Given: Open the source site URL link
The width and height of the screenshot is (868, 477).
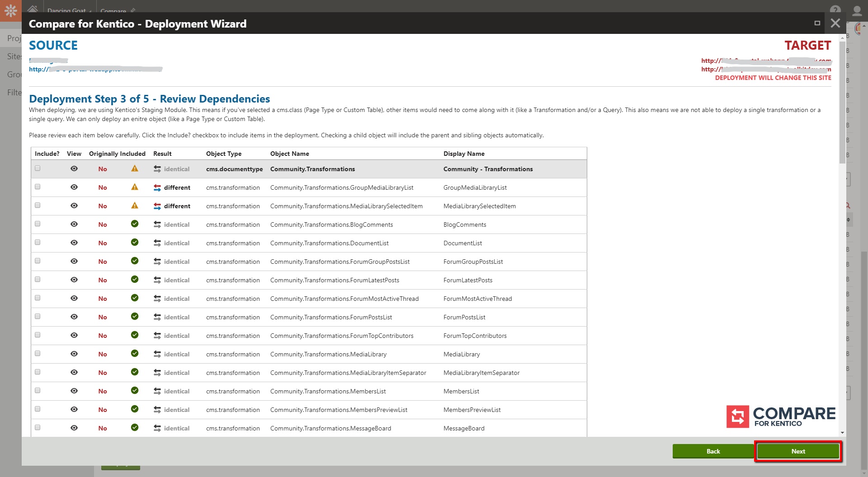Looking at the screenshot, I should tap(96, 69).
